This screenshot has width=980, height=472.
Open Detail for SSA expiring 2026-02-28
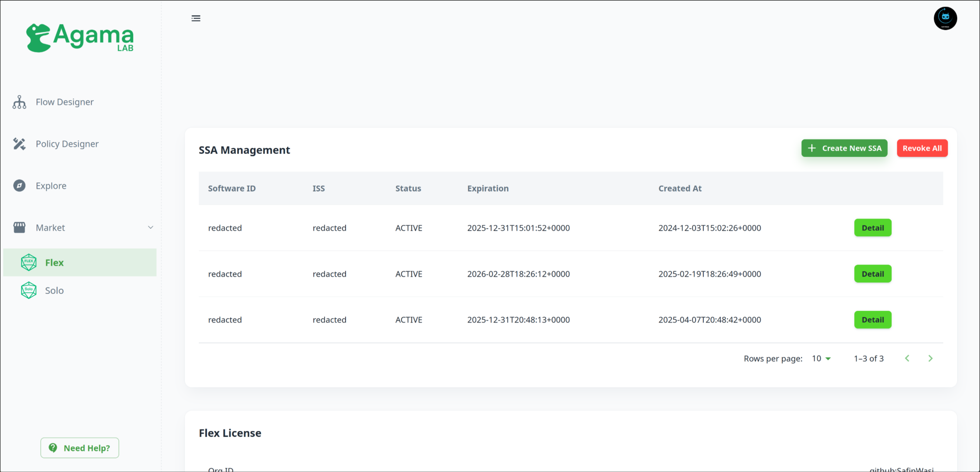click(x=872, y=274)
